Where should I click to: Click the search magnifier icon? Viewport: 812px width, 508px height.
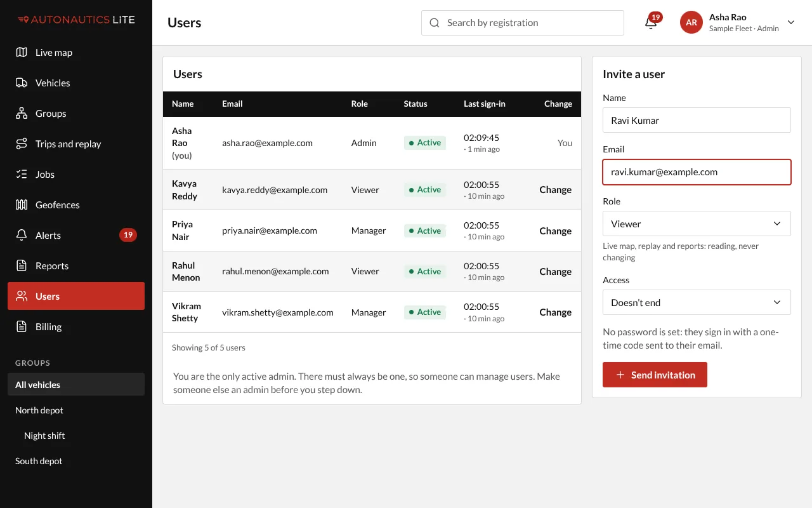coord(435,23)
